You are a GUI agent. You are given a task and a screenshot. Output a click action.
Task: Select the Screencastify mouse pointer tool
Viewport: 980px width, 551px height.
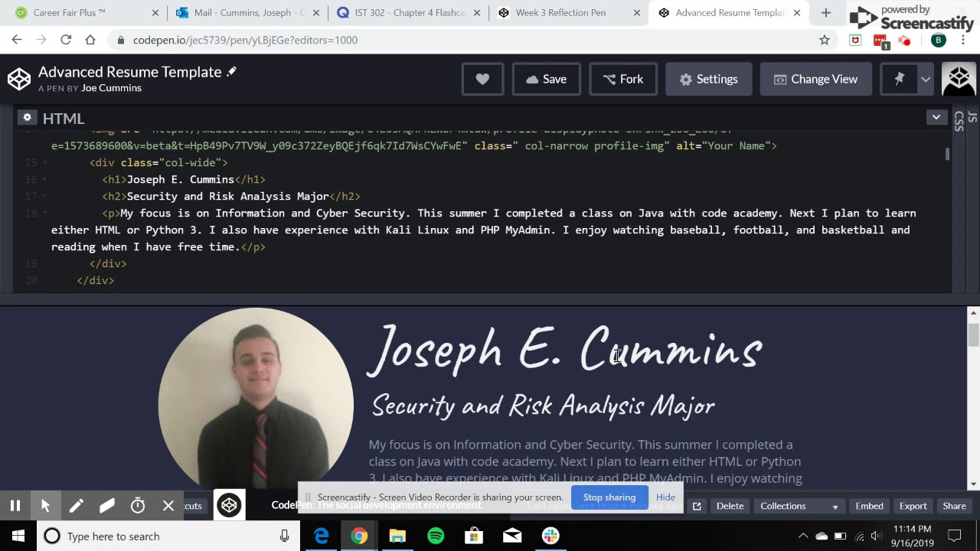point(45,505)
